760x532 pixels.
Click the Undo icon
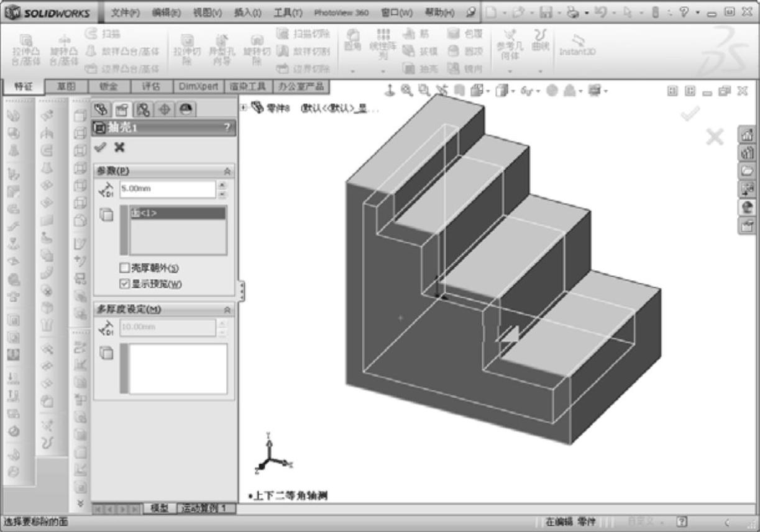pos(600,12)
